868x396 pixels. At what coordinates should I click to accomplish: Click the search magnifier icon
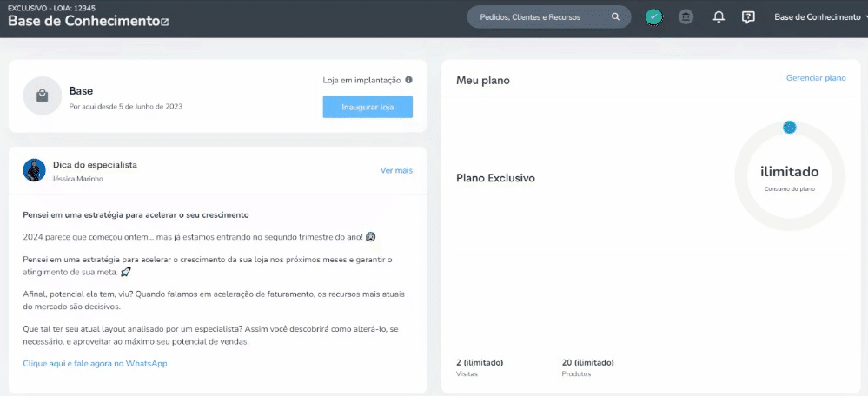[x=615, y=17]
